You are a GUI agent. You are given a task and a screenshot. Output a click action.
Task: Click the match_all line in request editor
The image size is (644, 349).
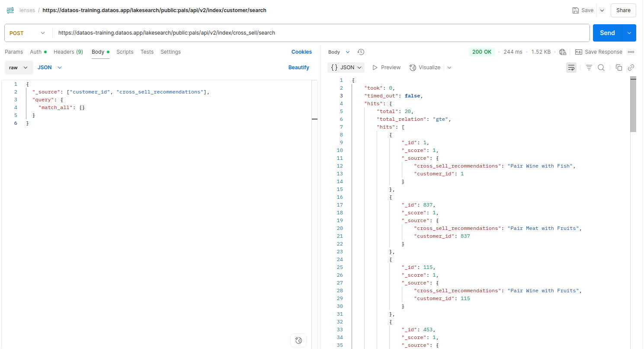click(61, 107)
